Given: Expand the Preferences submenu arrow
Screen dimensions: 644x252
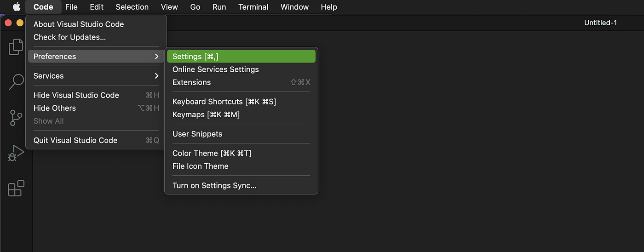Looking at the screenshot, I should click(x=156, y=57).
